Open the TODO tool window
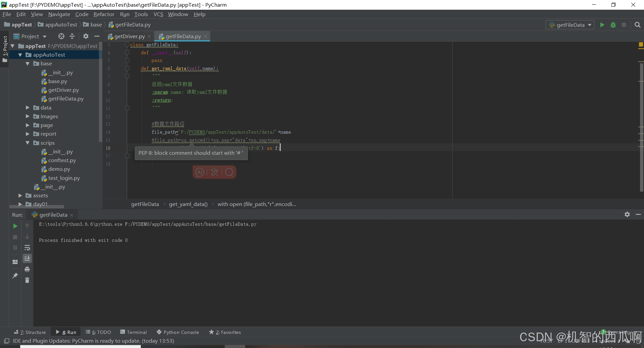 pos(98,332)
